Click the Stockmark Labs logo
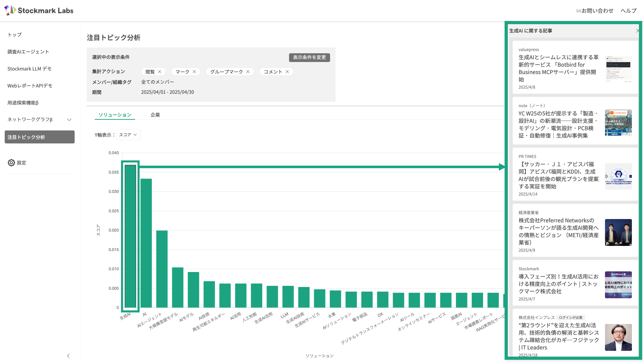Image resolution: width=644 pixels, height=362 pixels. (39, 11)
